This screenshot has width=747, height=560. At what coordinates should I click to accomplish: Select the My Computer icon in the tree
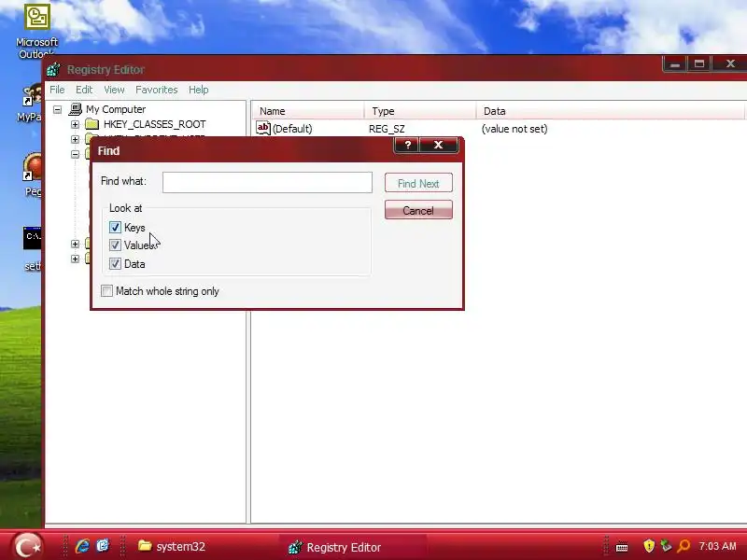[76, 109]
